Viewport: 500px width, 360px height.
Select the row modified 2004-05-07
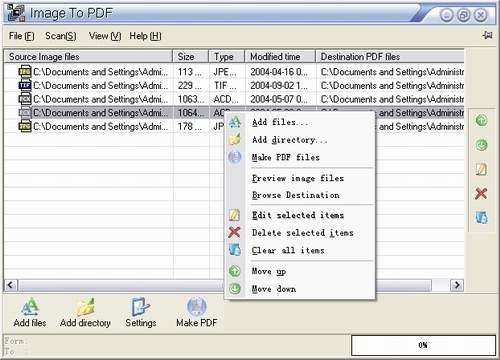(234, 99)
